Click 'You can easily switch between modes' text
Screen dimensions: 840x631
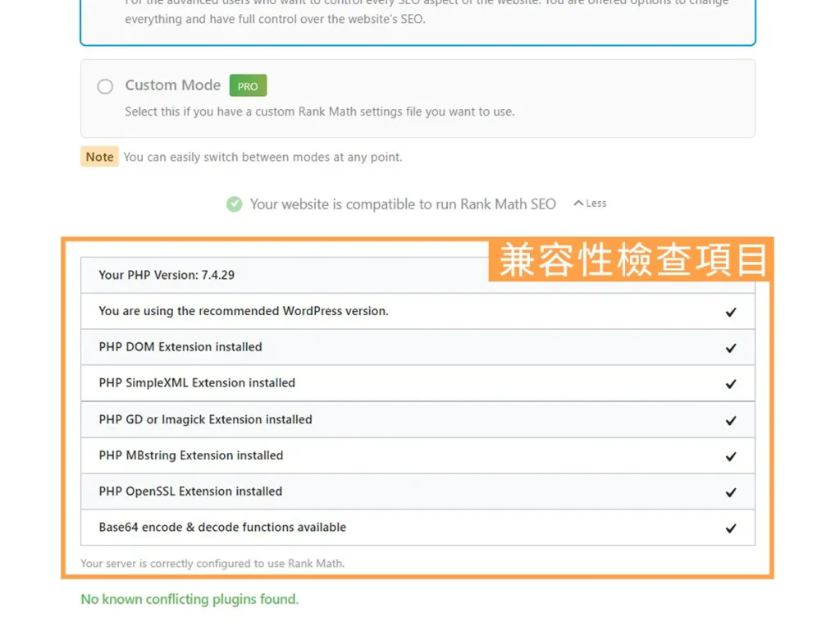pos(263,157)
